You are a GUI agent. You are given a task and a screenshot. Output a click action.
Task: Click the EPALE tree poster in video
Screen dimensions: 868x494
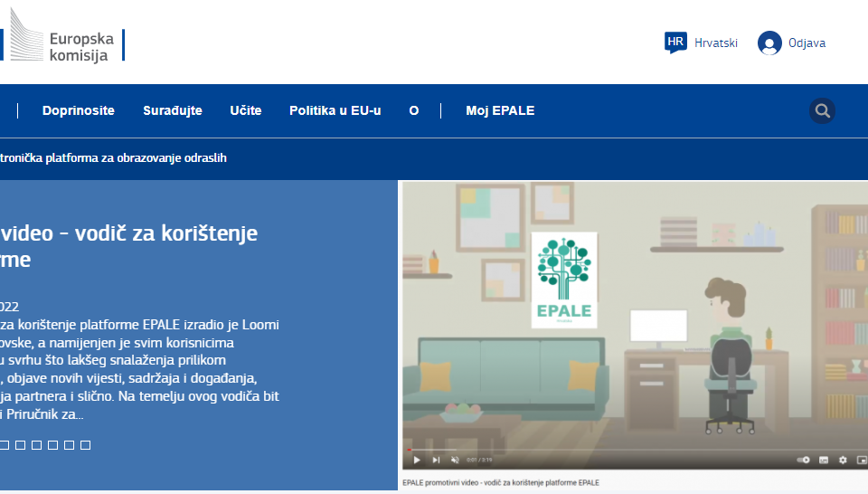click(x=564, y=280)
